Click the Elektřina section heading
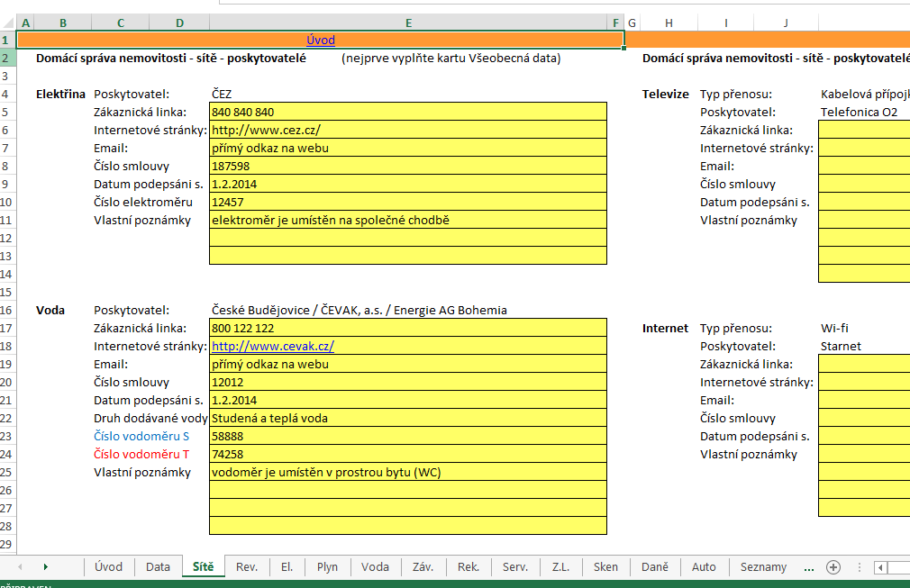910x588 pixels. tap(60, 94)
